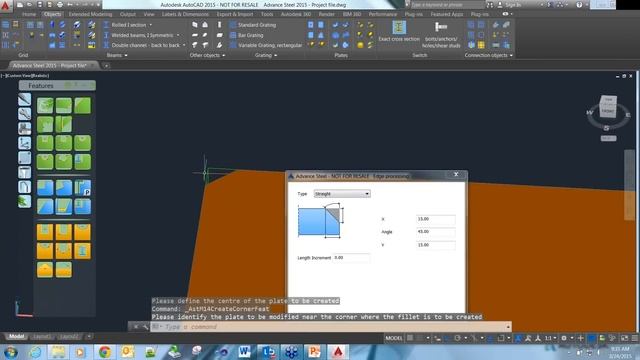Open the Export & Import ribbon tab
This screenshot has height=360, width=640.
click(x=235, y=14)
